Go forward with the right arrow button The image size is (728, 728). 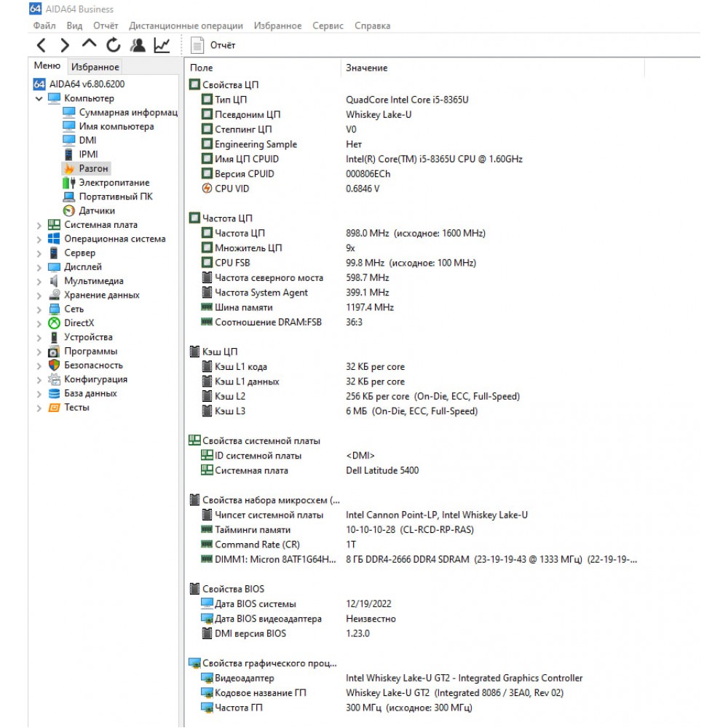point(65,45)
